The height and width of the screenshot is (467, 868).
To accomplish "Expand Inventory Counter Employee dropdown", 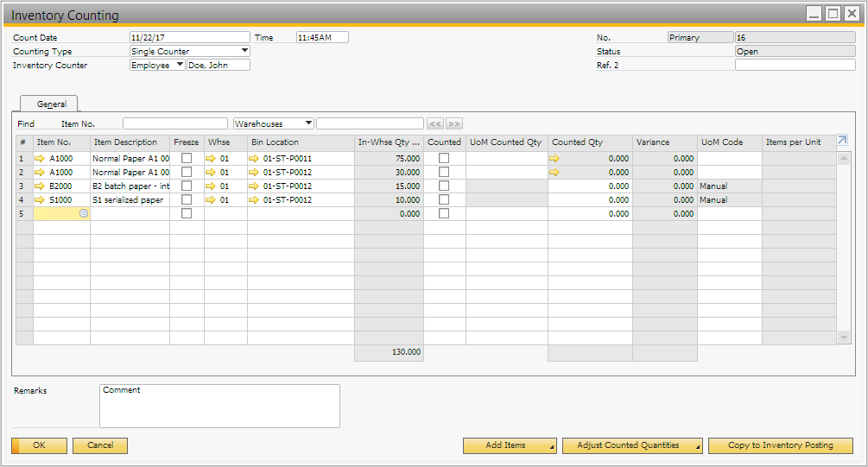I will pos(180,66).
